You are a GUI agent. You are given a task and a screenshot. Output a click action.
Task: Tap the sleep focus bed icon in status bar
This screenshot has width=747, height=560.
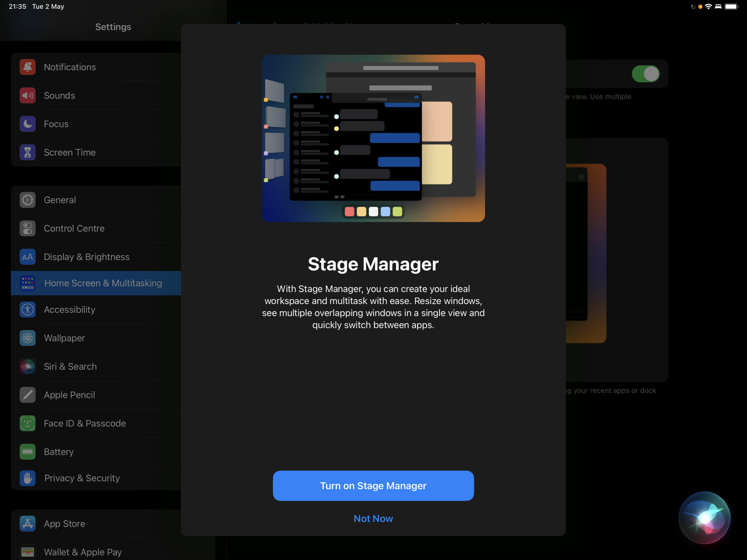(718, 6)
